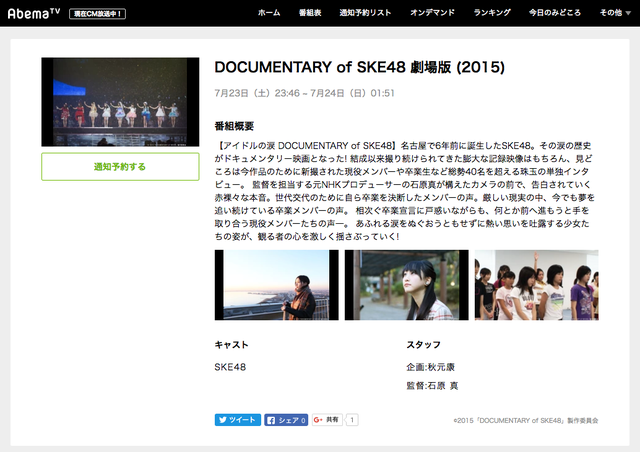
Task: Click the ©2015 製作委員会 copyright text
Action: tap(526, 420)
